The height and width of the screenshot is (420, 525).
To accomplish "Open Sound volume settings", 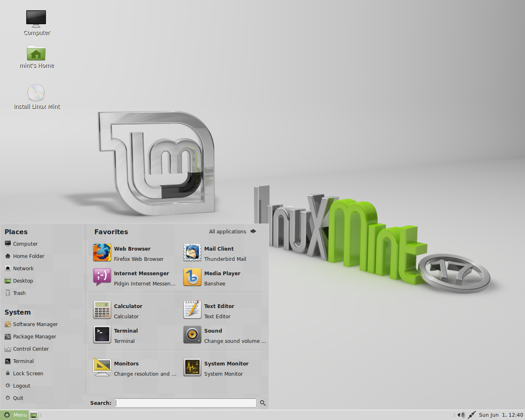I will pyautogui.click(x=224, y=335).
